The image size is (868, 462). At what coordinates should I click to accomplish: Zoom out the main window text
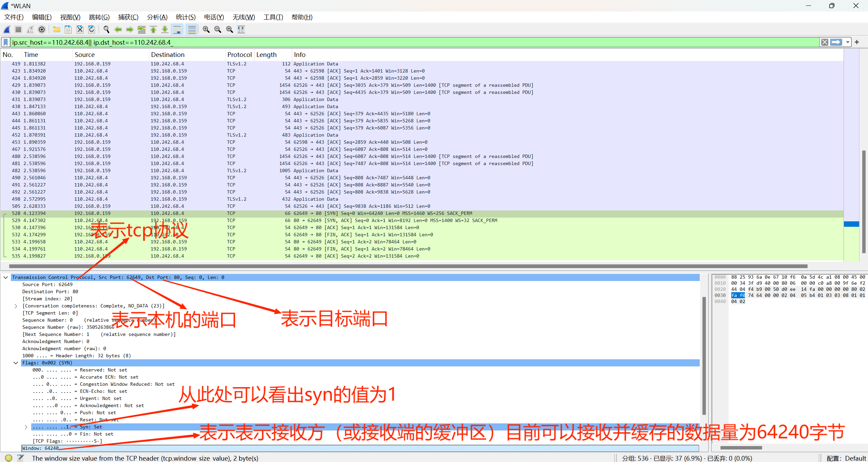pyautogui.click(x=218, y=29)
